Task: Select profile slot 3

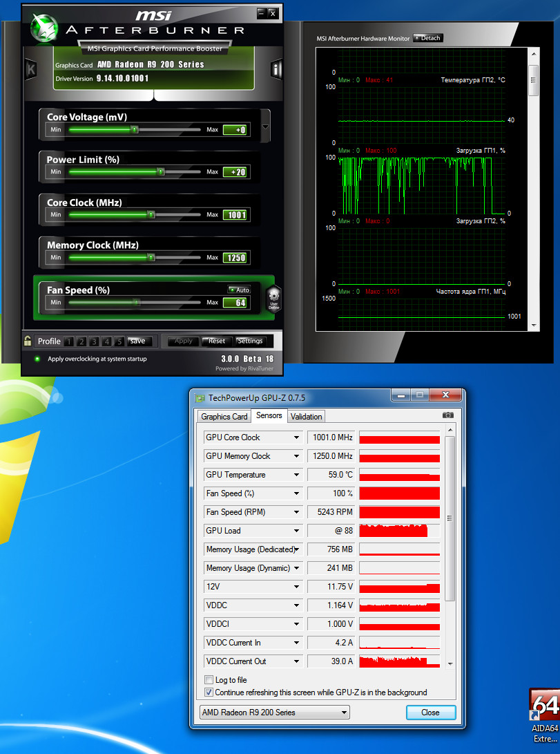Action: click(94, 341)
